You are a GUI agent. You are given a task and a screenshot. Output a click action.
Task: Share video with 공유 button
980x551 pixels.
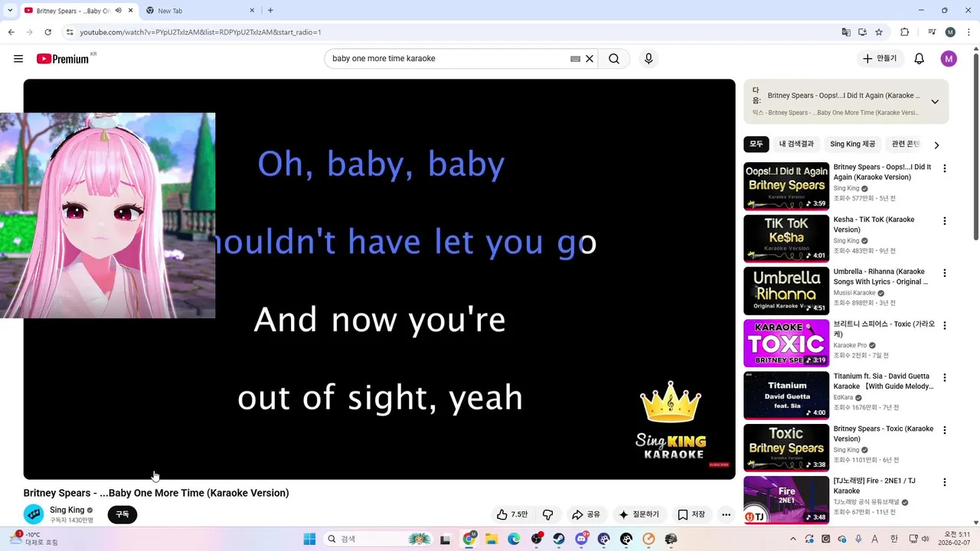[x=586, y=514]
